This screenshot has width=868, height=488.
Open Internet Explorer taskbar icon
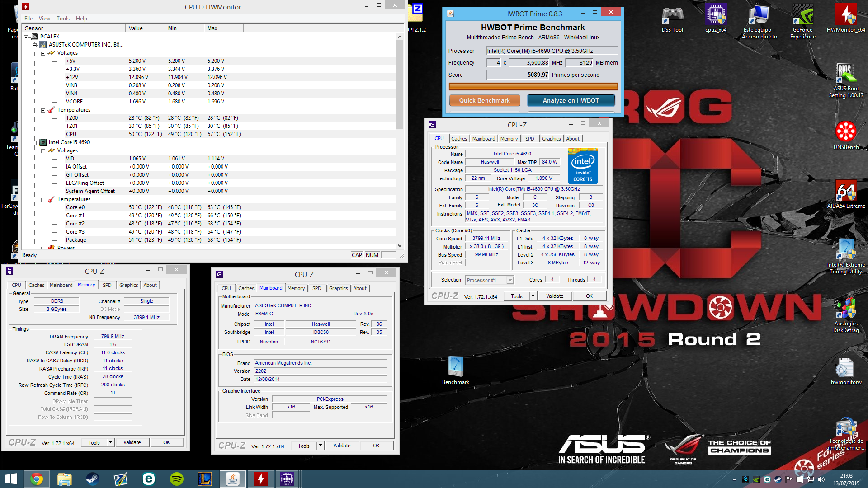coord(149,479)
